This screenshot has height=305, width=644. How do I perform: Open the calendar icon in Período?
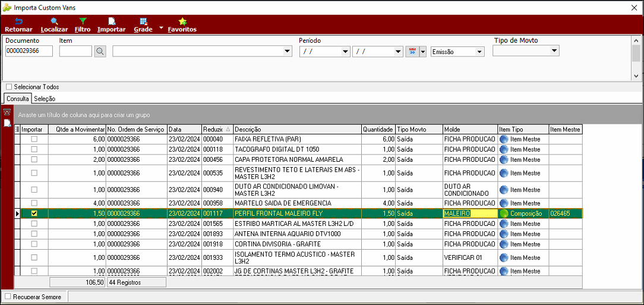[x=413, y=51]
